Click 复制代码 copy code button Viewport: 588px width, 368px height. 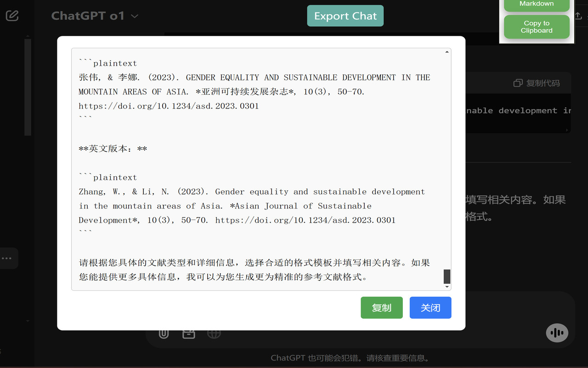537,83
